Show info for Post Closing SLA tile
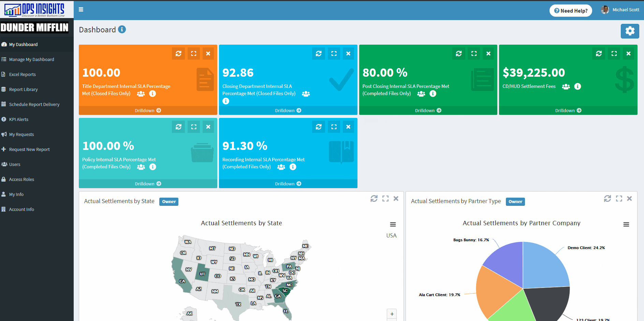This screenshot has height=321, width=644. pyautogui.click(x=433, y=93)
